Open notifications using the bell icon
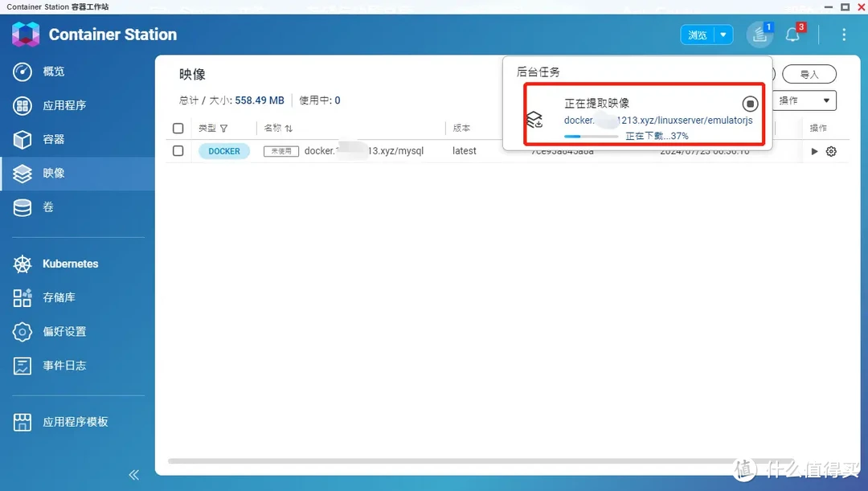Image resolution: width=868 pixels, height=491 pixels. 792,34
